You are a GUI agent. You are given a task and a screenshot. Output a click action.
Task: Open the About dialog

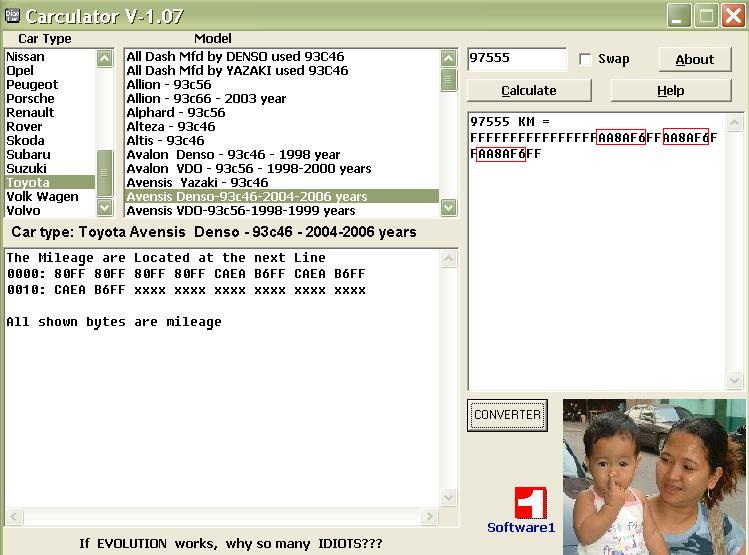(x=695, y=60)
